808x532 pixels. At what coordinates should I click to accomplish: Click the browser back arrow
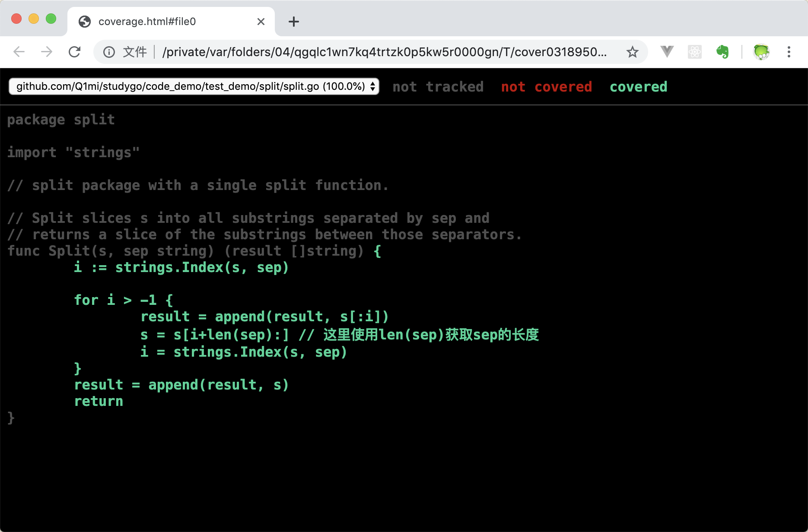pos(19,52)
